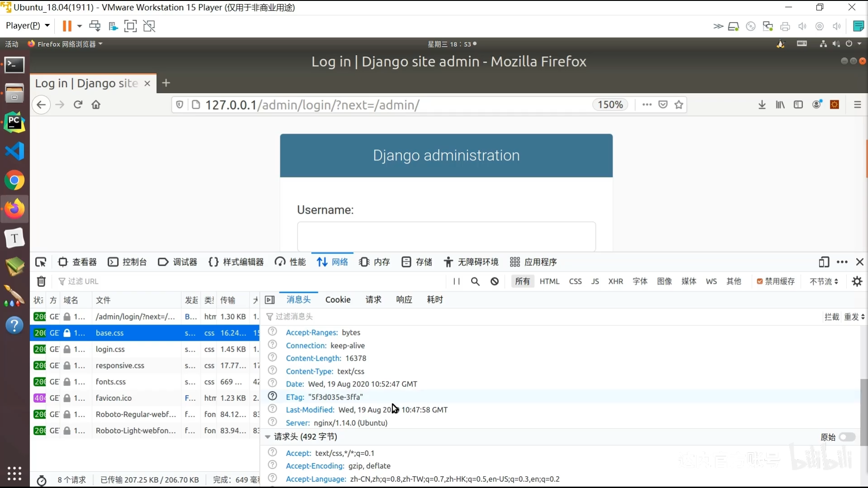Open VMware power options arrow
Image resolution: width=868 pixels, height=488 pixels.
click(x=80, y=26)
